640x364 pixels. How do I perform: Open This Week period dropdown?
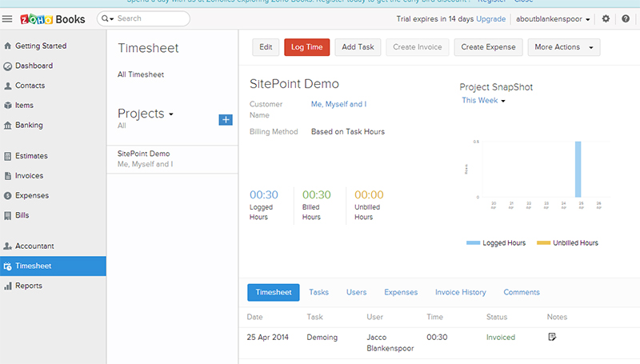tap(484, 101)
